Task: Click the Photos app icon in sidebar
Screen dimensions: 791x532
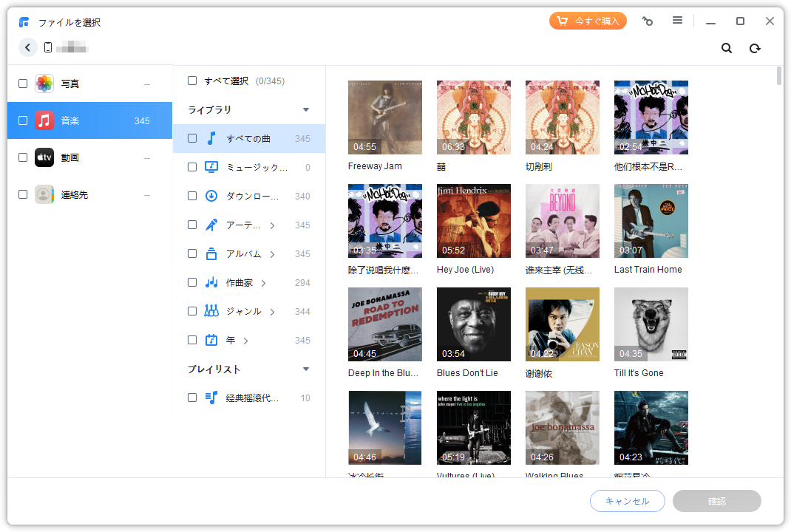Action: tap(44, 83)
